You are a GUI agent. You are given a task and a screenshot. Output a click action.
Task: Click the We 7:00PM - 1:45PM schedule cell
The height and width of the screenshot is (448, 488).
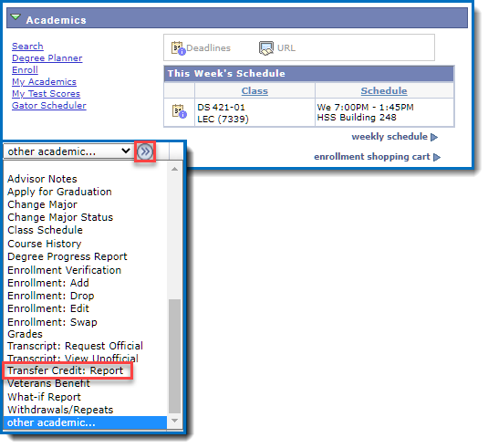[x=384, y=113]
